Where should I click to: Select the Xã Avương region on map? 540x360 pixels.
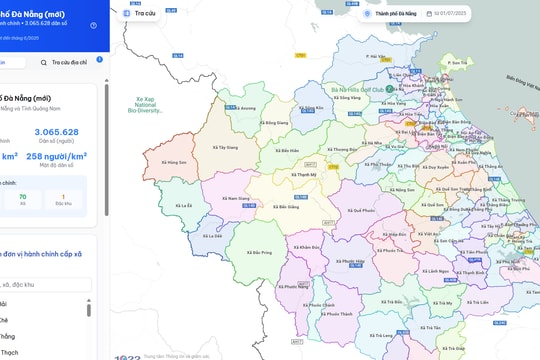245,108
